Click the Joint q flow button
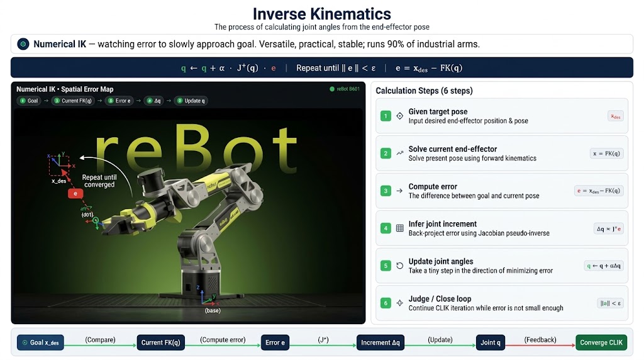This screenshot has width=644, height=360. pyautogui.click(x=491, y=342)
